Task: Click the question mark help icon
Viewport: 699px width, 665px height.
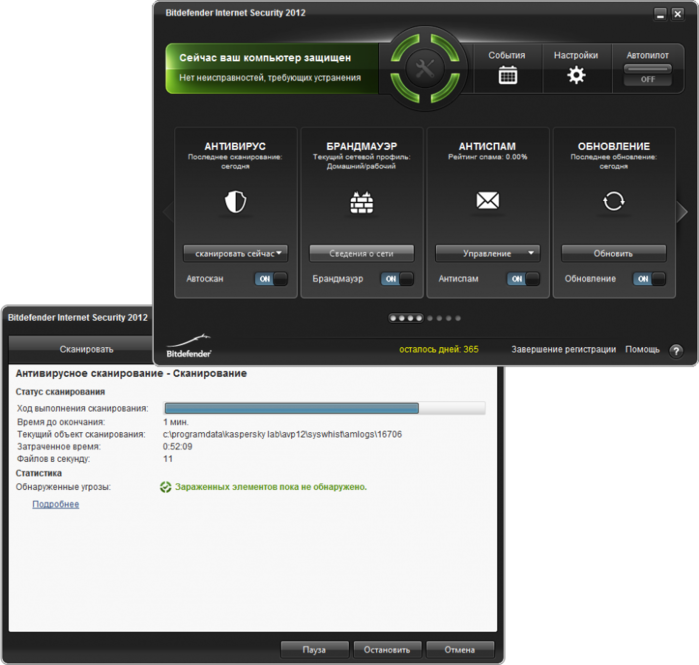Action: click(676, 351)
